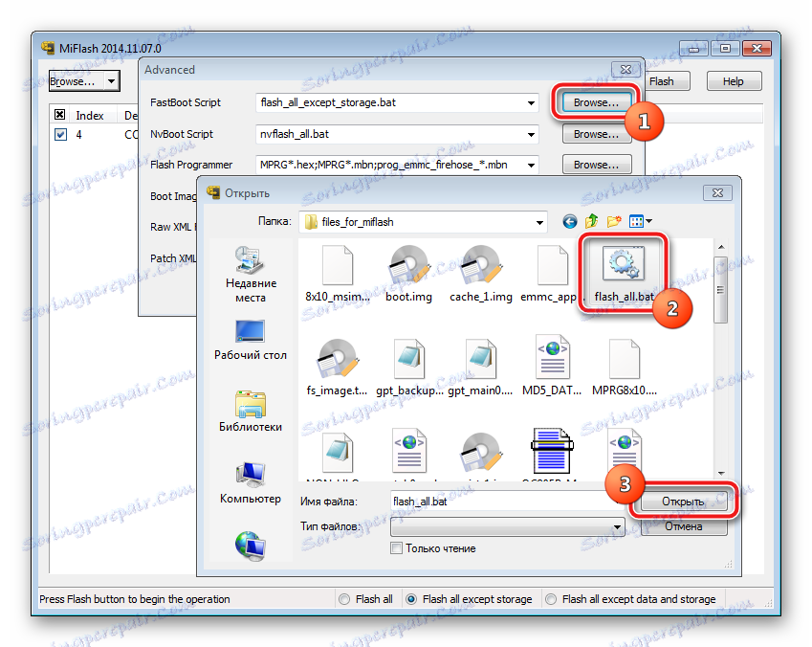Image resolution: width=812 pixels, height=647 pixels.
Task: Click the Index column header
Action: [90, 115]
